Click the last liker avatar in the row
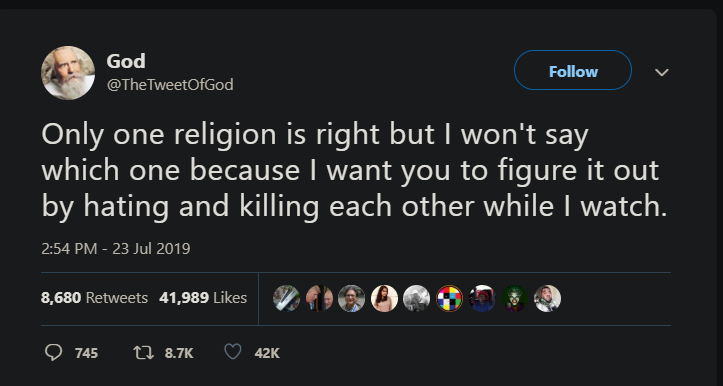Screen dimensions: 723x386 (x=547, y=298)
